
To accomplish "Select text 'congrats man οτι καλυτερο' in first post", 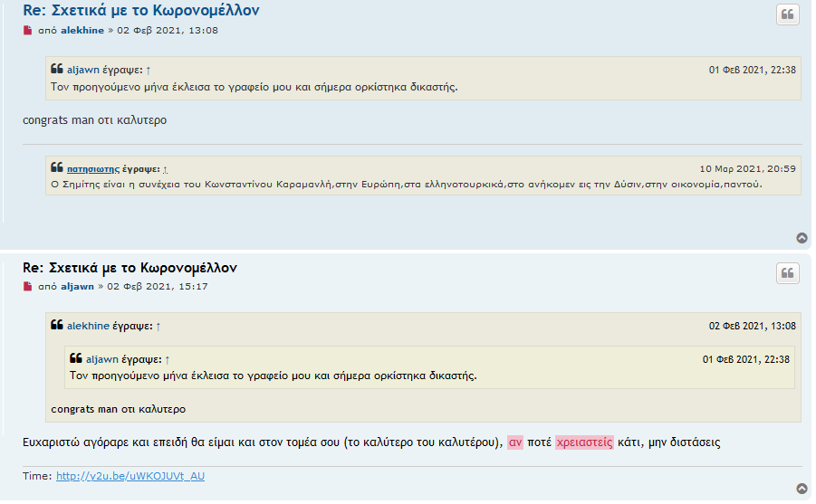I will tap(95, 120).
